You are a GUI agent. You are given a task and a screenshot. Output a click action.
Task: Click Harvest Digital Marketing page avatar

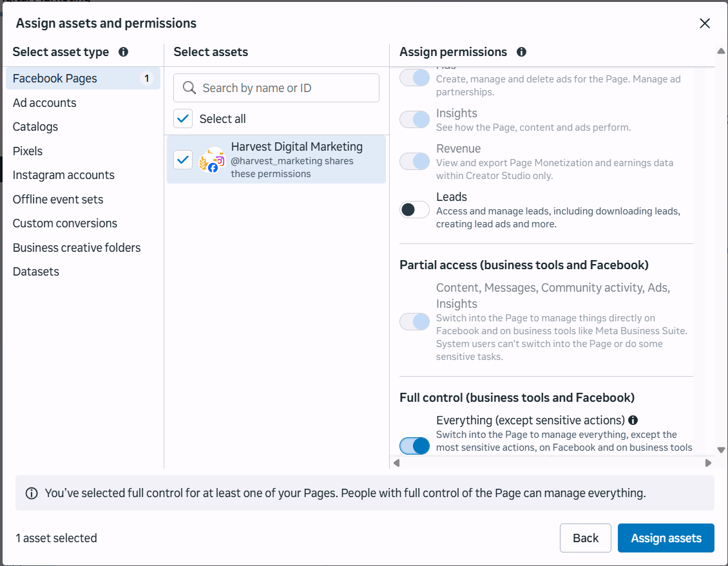click(212, 160)
